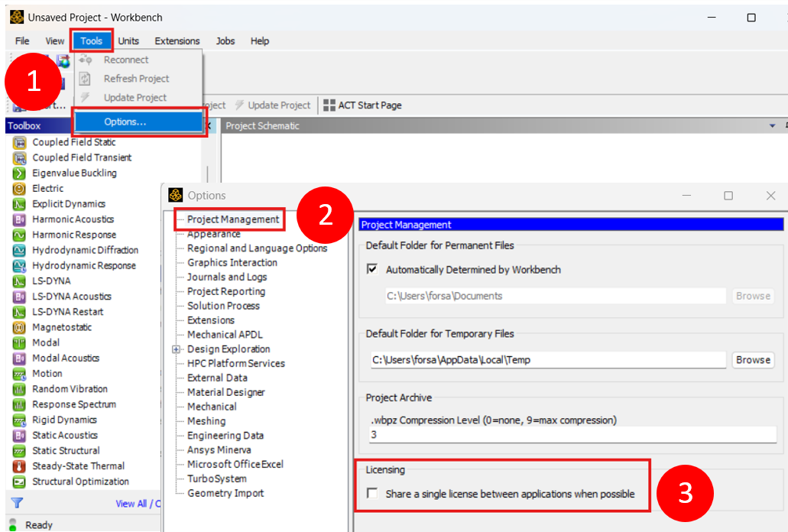Click the View All link in Toolbox
Screen dimensions: 788x532
pyautogui.click(x=131, y=504)
